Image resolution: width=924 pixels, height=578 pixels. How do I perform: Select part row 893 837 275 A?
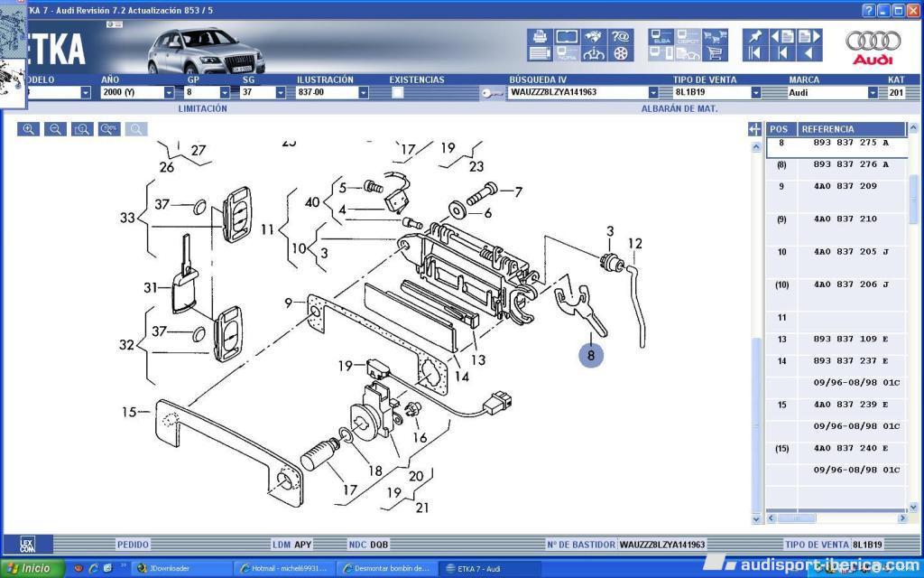pyautogui.click(x=836, y=146)
